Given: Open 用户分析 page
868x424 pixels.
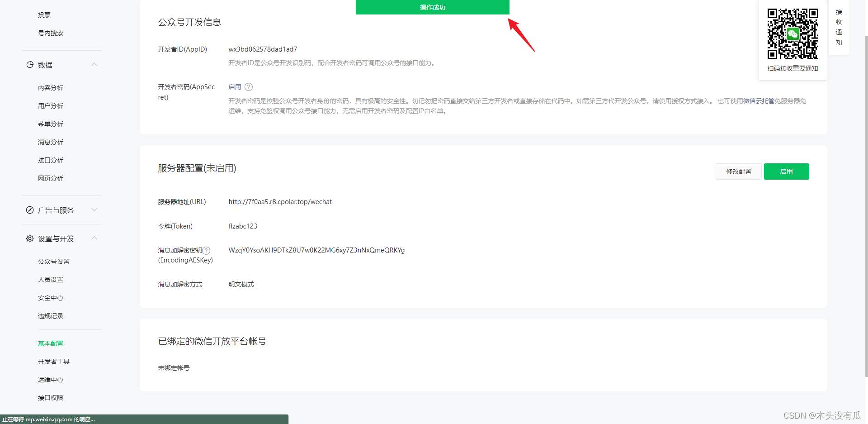Looking at the screenshot, I should [x=51, y=106].
